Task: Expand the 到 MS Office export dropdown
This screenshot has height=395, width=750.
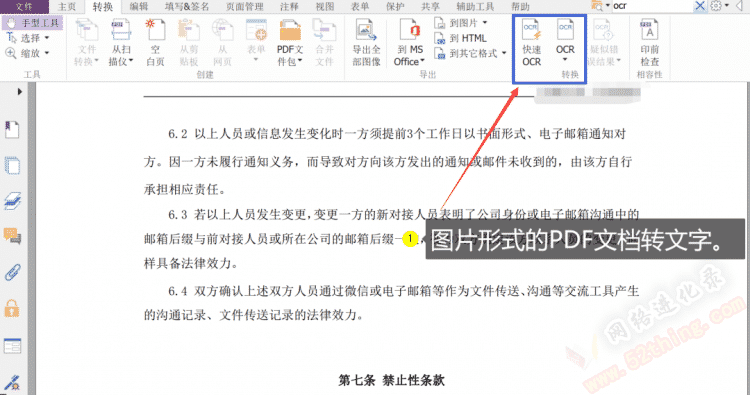Action: pos(422,61)
